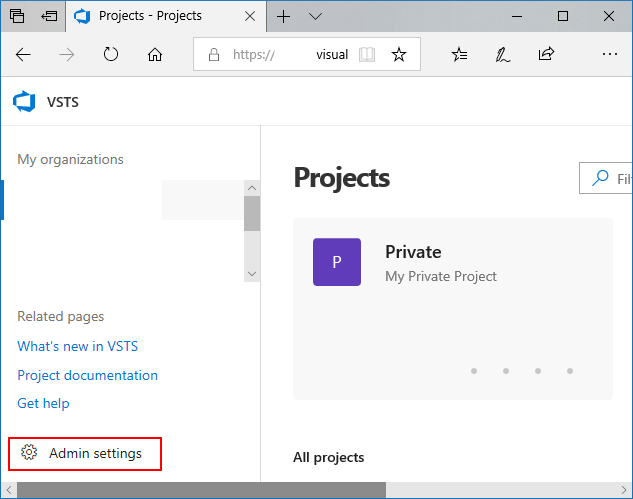Click the Related pages heading
This screenshot has height=499, width=633.
pyautogui.click(x=61, y=317)
